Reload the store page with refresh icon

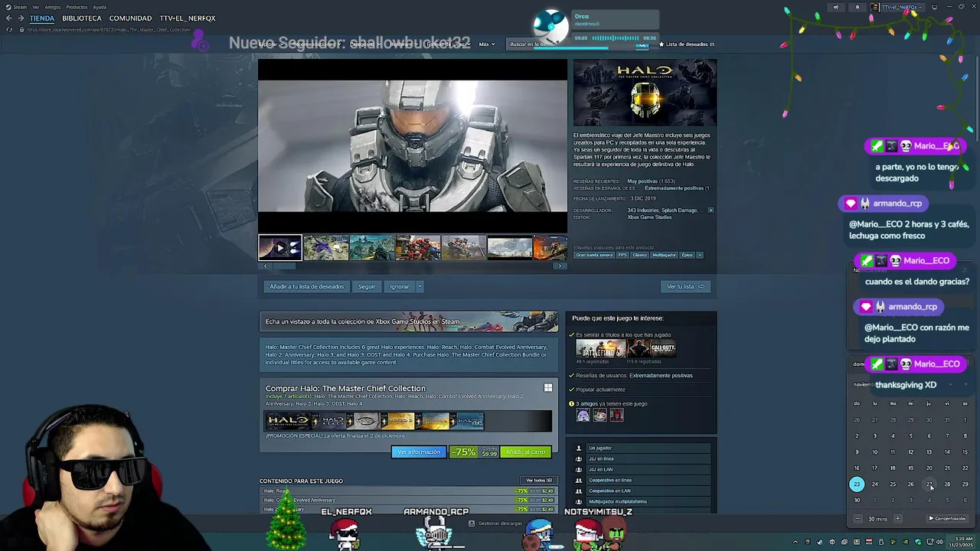tap(9, 30)
